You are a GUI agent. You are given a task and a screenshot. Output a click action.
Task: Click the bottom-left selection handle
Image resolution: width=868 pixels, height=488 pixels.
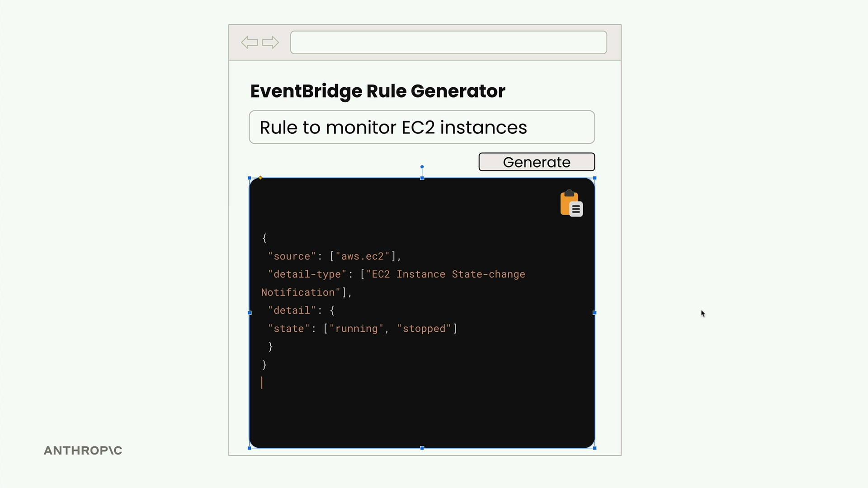point(250,448)
